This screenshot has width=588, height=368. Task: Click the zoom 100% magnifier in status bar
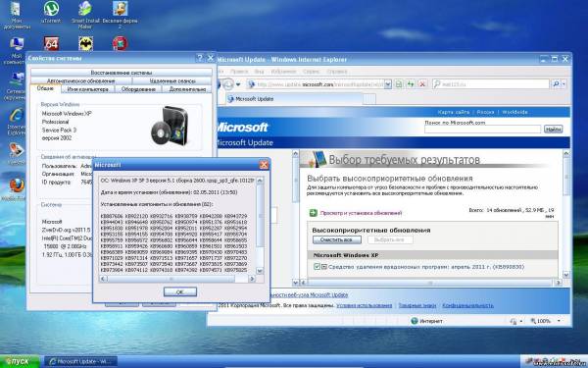(533, 321)
